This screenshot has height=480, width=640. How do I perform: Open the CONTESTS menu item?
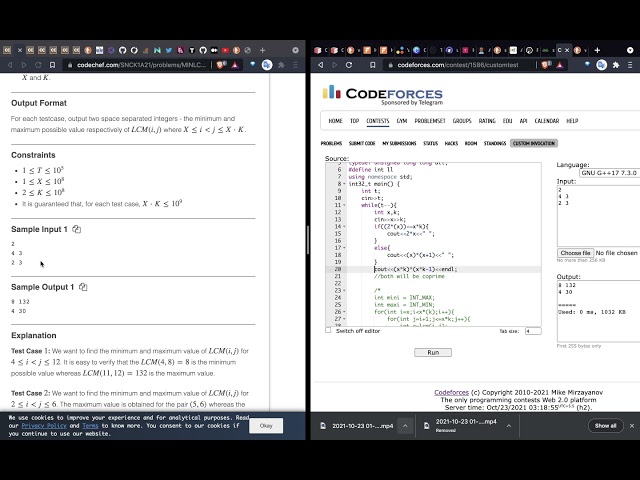(378, 121)
